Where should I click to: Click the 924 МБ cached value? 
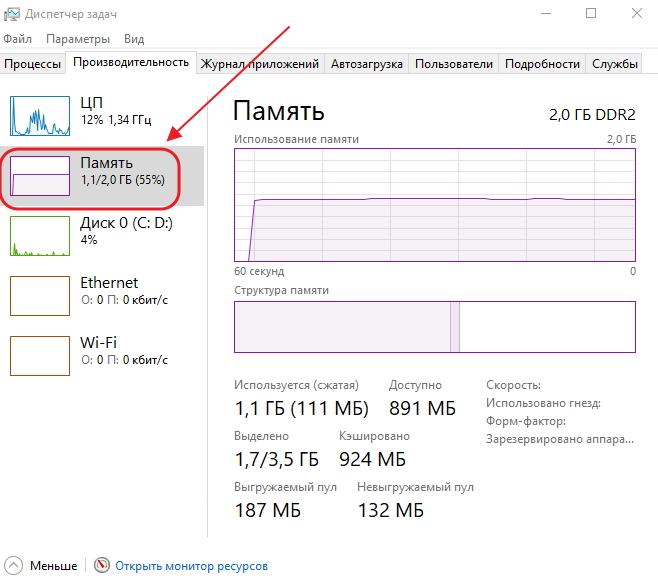click(372, 459)
